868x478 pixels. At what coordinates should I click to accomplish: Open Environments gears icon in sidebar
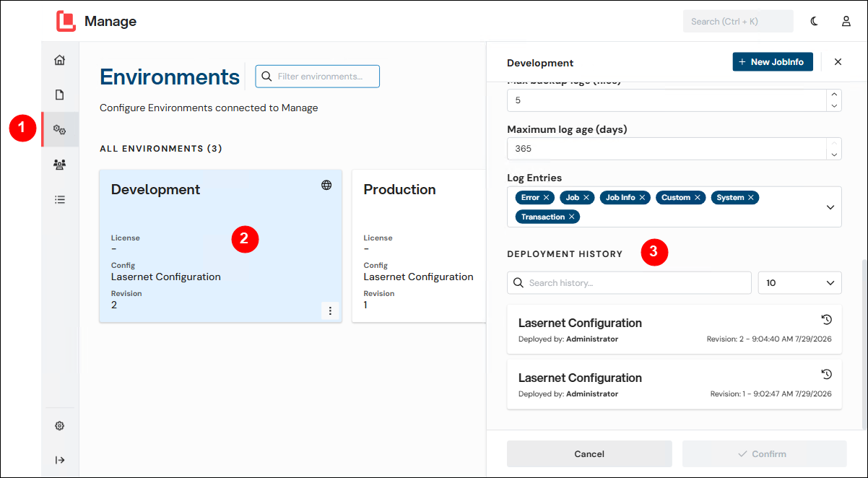[60, 130]
